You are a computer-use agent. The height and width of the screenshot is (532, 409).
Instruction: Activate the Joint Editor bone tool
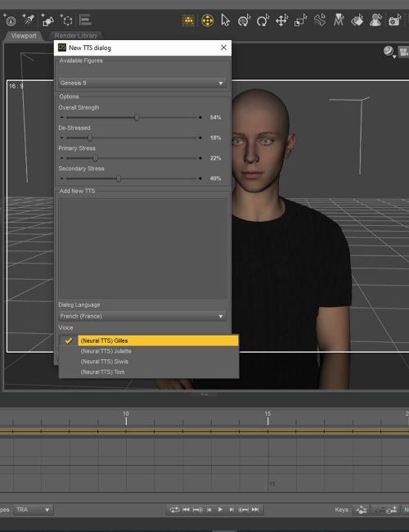point(320,20)
